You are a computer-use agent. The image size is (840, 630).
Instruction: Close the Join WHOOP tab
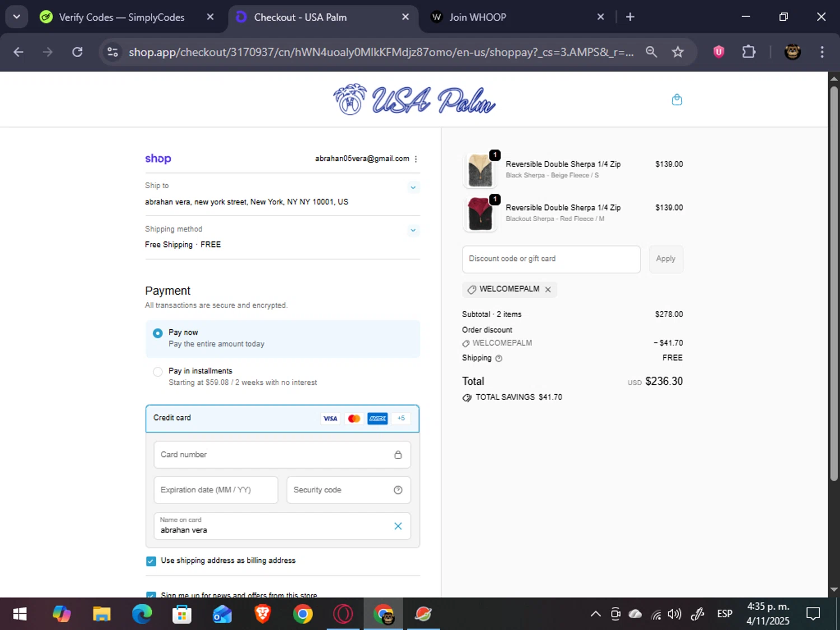(600, 17)
